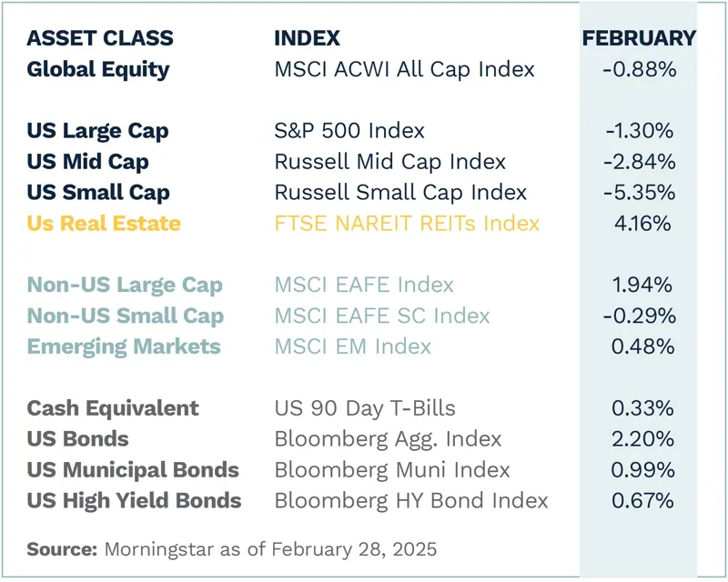
Task: Select the US Bonds 2.20% value
Action: (642, 439)
